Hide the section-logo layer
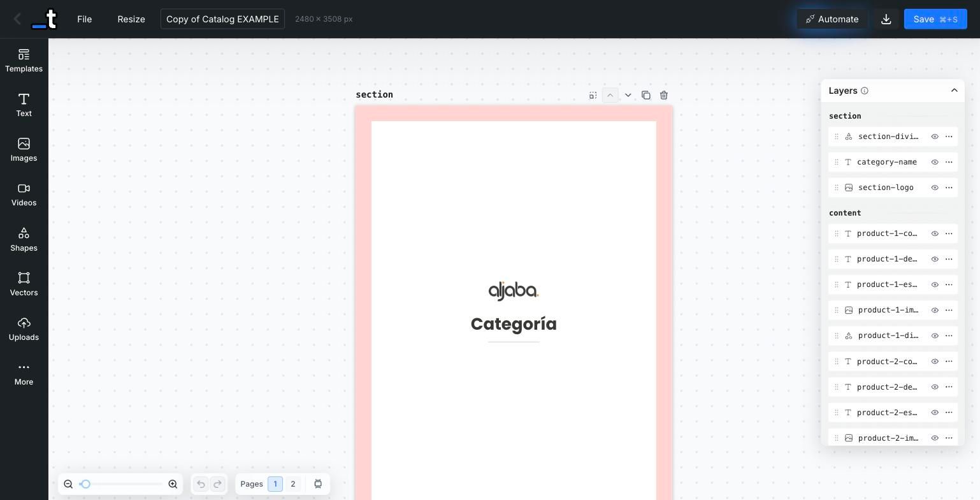This screenshot has height=500, width=980. [x=935, y=187]
